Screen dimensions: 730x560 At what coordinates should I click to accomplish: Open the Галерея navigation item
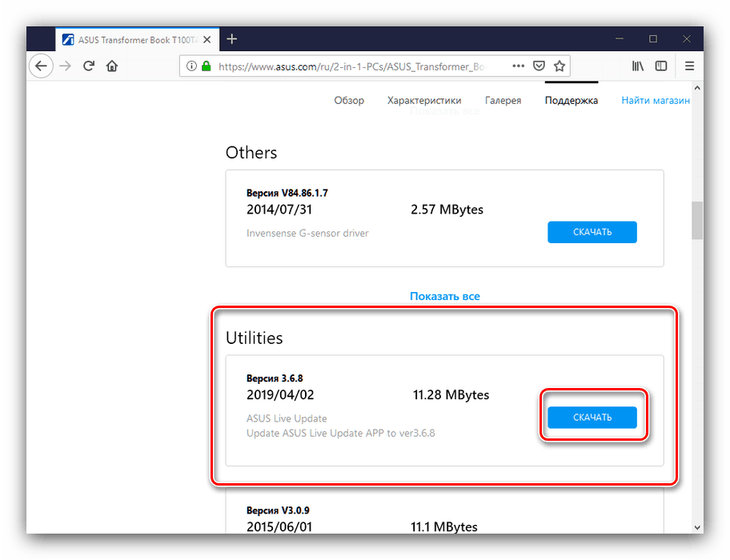pyautogui.click(x=503, y=101)
